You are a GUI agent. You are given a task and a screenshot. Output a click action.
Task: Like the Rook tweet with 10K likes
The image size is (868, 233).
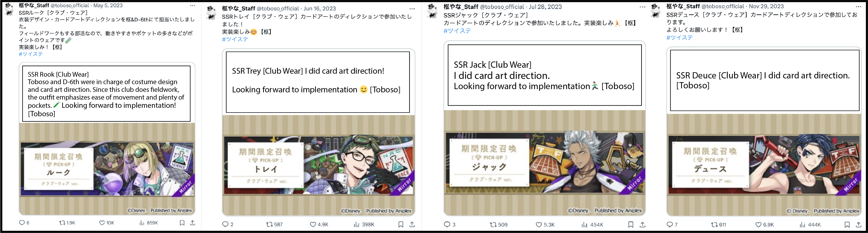click(x=102, y=223)
